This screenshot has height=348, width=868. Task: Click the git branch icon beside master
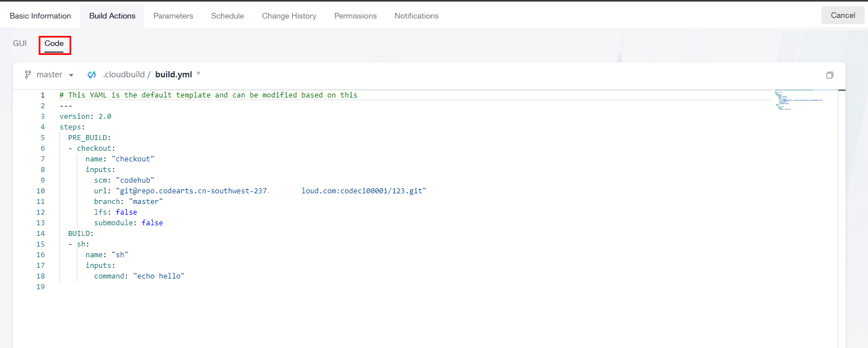point(27,75)
